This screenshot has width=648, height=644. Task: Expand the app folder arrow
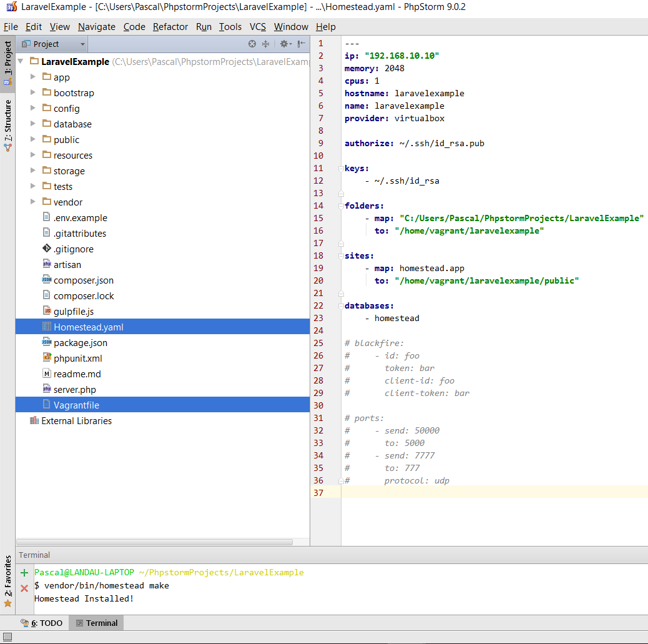point(32,77)
